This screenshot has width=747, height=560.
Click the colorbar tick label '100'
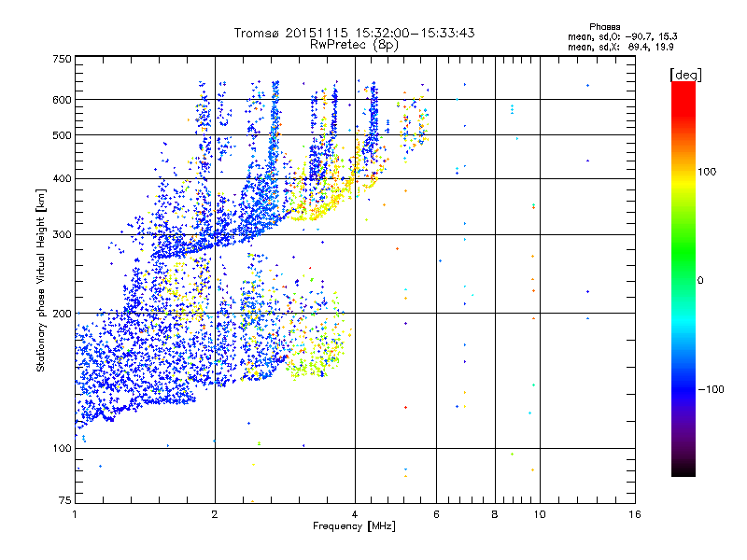[707, 172]
